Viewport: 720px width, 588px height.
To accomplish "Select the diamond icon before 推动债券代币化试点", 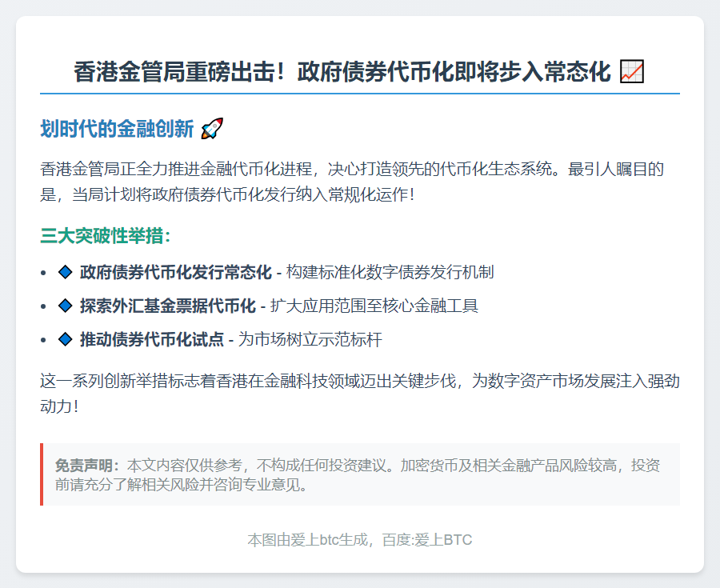I will (66, 339).
